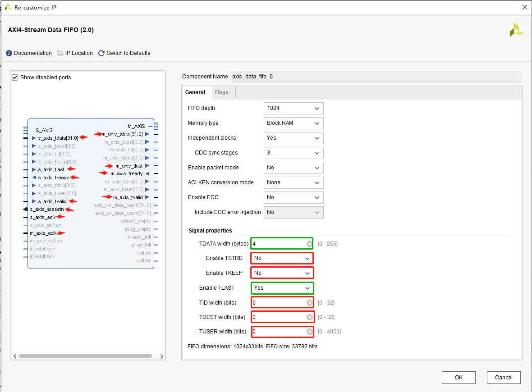The width and height of the screenshot is (532, 392).
Task: Select the m_axis_tlast port
Action: 129,166
